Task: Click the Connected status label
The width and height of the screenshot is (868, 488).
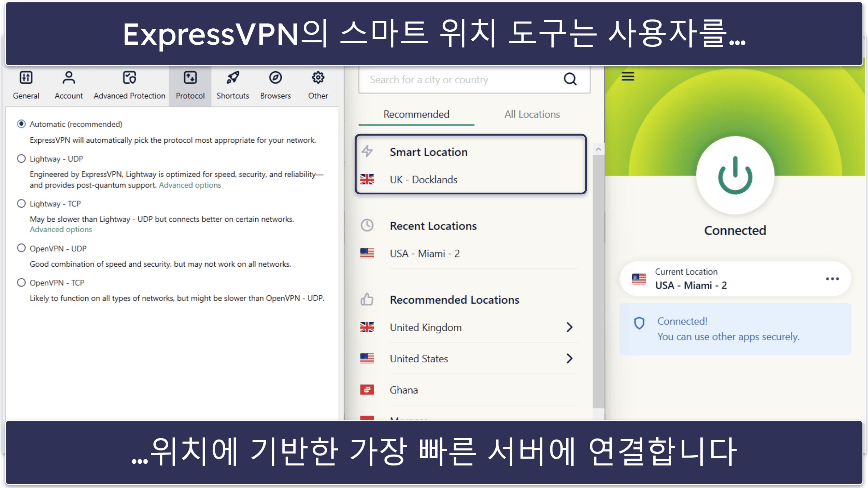Action: (x=735, y=231)
